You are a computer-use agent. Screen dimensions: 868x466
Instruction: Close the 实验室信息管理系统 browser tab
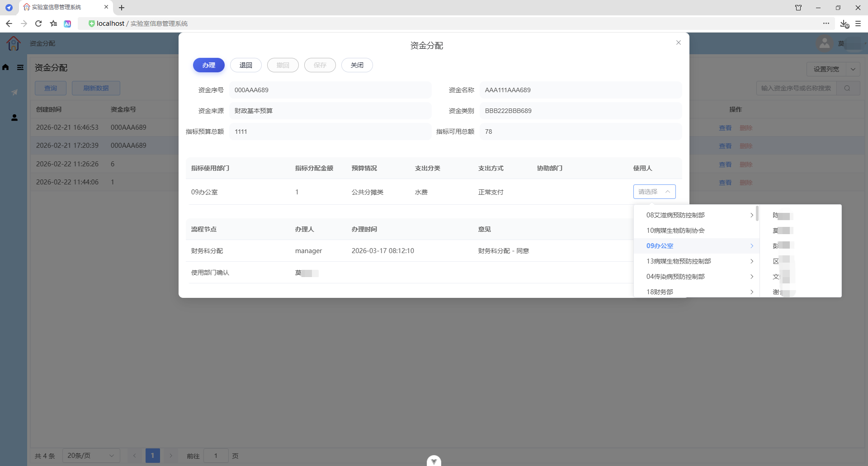click(106, 7)
